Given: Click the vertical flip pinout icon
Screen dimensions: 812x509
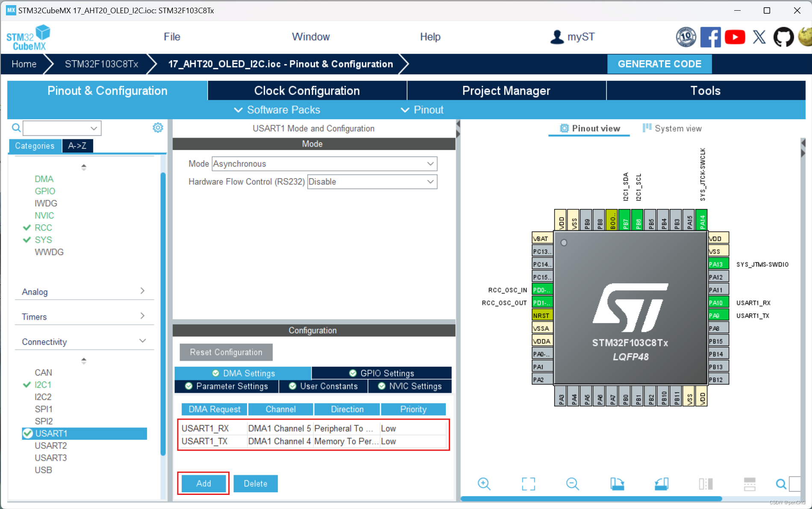Looking at the screenshot, I should coord(750,484).
